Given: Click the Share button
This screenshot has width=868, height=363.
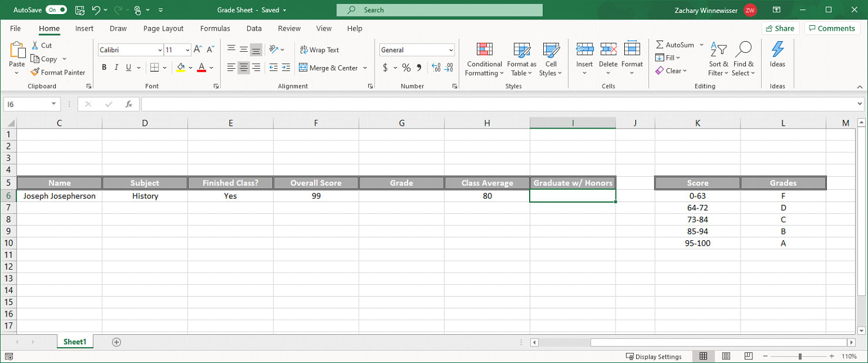Looking at the screenshot, I should 780,28.
